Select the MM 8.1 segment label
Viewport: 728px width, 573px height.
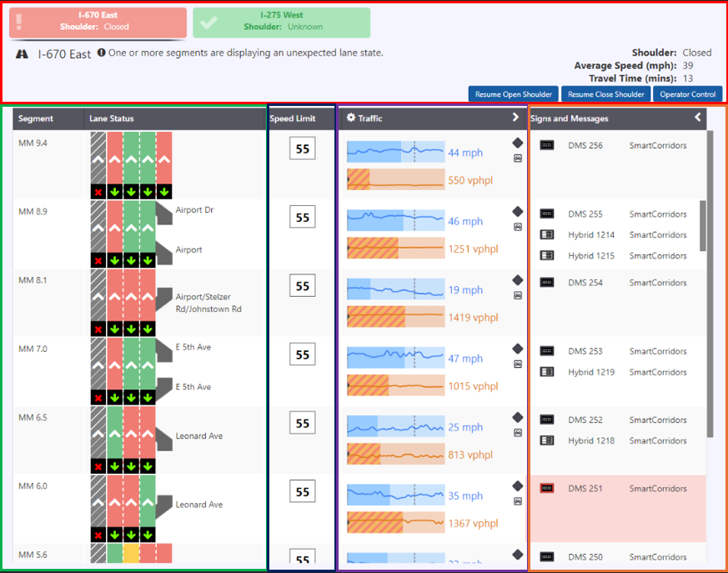(33, 280)
